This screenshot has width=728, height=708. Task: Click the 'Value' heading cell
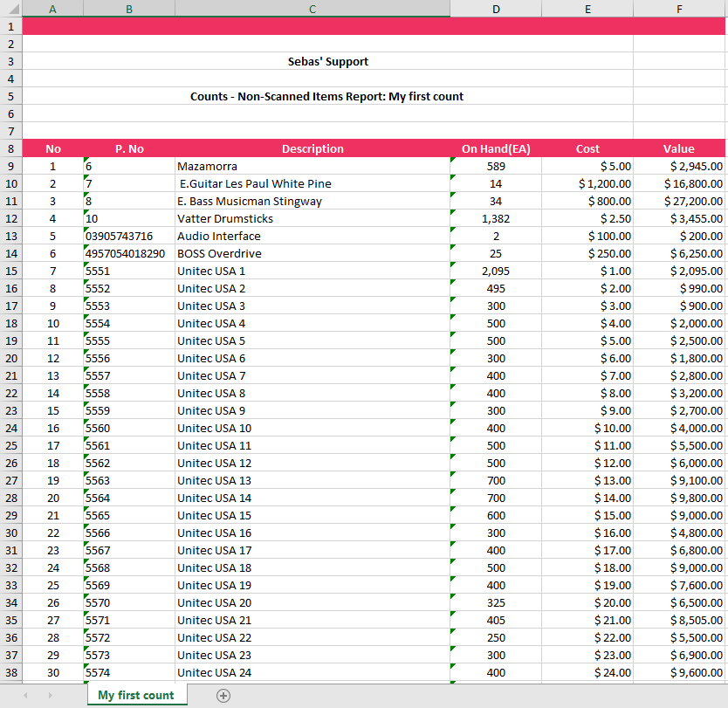[x=679, y=148]
